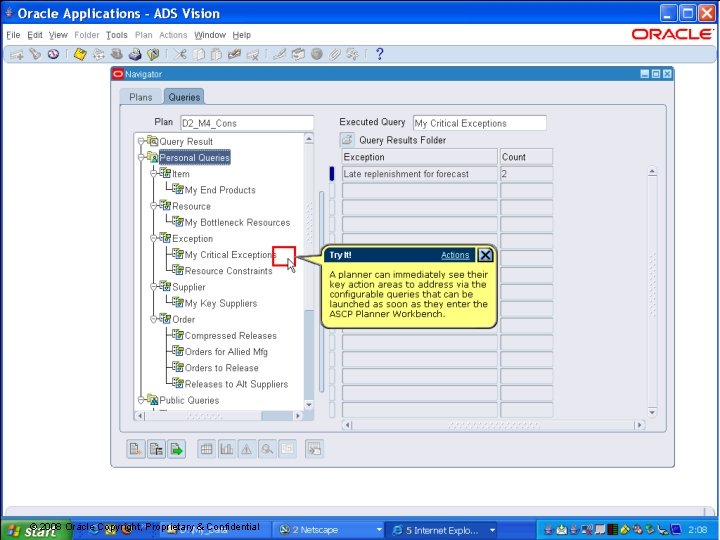Screen dimensions: 720x540
Task: Click the save query document icon at bottom
Action: click(x=156, y=449)
